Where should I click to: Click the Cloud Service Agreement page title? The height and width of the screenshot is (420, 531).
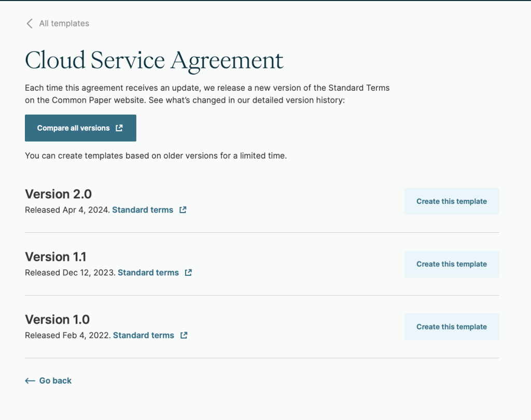pos(154,60)
